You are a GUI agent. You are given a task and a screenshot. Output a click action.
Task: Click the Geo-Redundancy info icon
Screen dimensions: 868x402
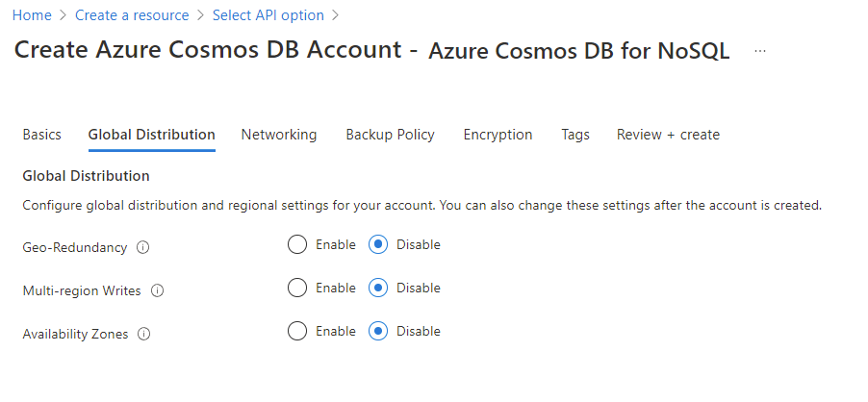tap(143, 247)
